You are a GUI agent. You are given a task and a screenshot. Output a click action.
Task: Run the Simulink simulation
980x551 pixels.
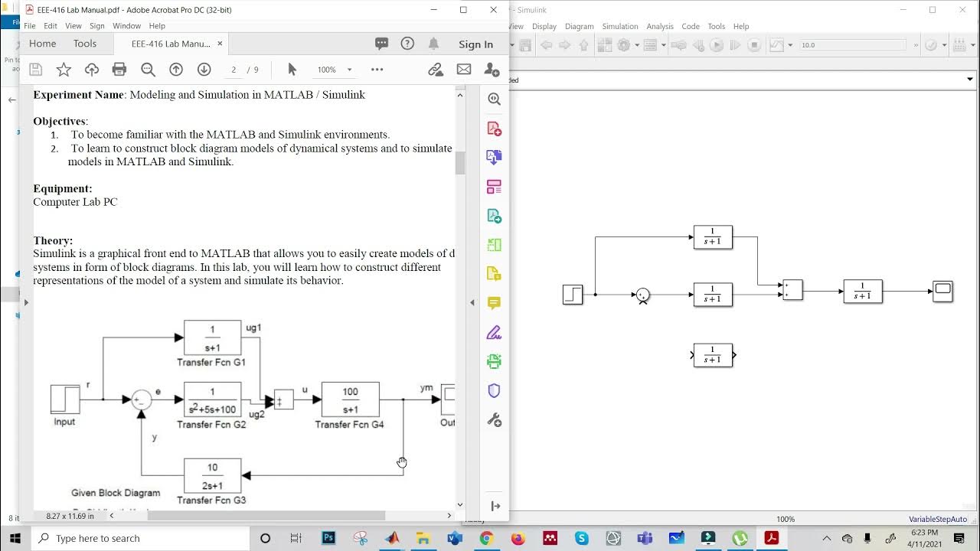coord(717,45)
